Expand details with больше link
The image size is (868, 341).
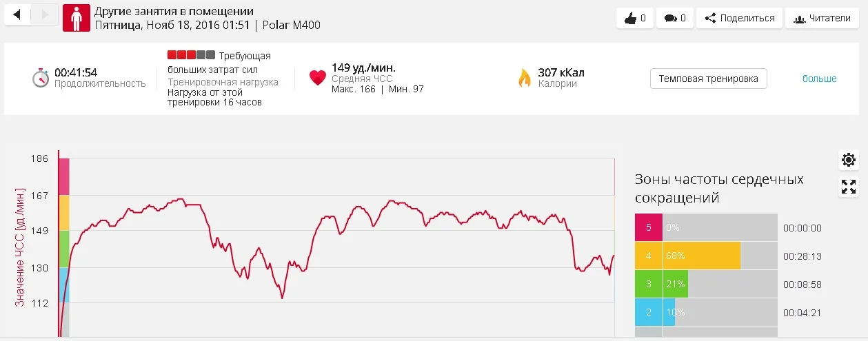(819, 79)
